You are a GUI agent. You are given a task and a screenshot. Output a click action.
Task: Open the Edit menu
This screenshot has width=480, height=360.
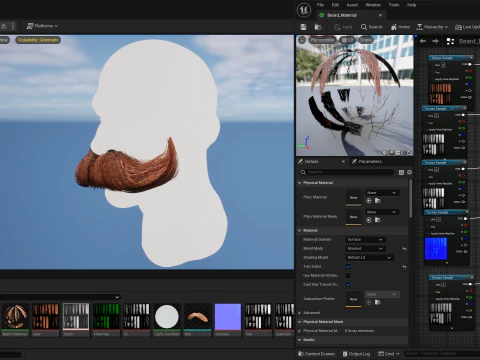click(335, 5)
